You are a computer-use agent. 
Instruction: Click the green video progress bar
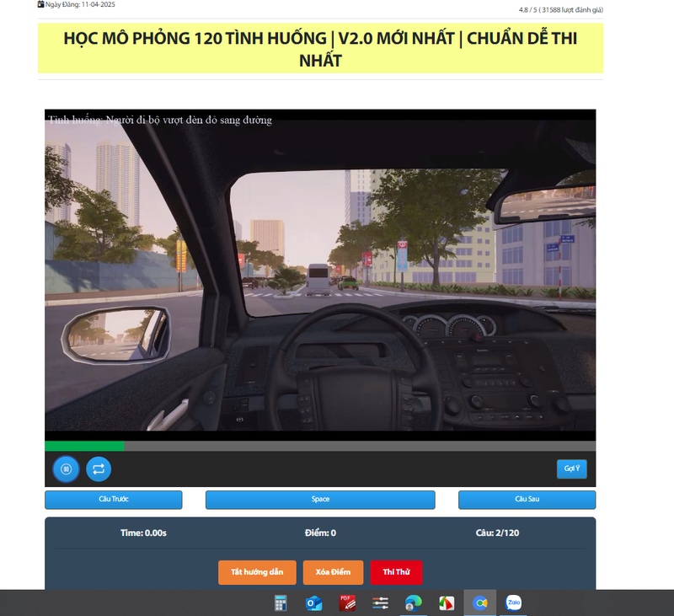pos(84,446)
